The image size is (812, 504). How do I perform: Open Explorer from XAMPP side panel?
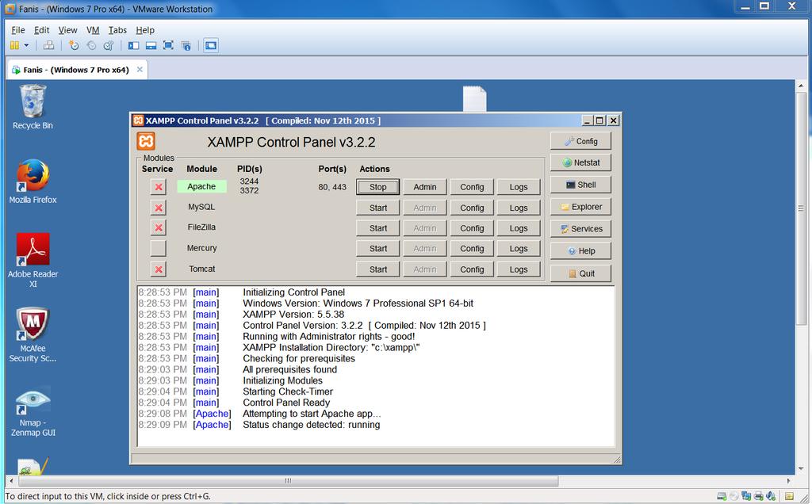click(580, 207)
